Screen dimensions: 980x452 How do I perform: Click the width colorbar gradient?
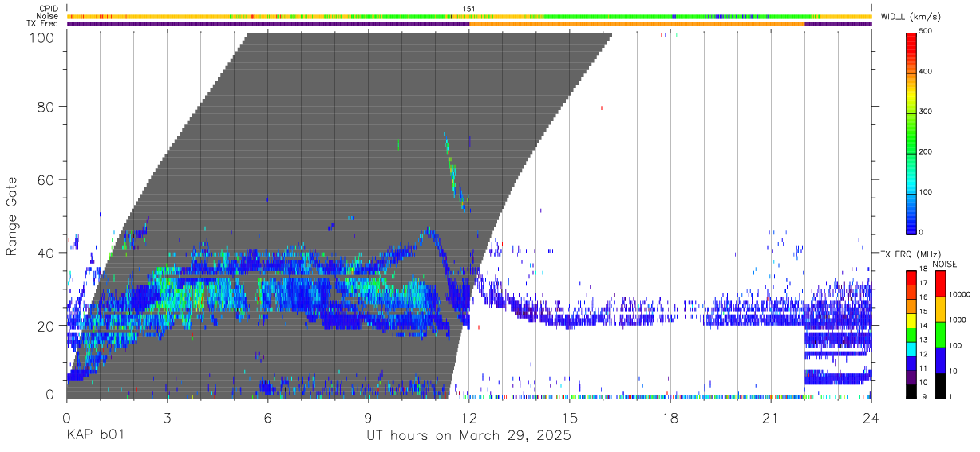[912, 132]
